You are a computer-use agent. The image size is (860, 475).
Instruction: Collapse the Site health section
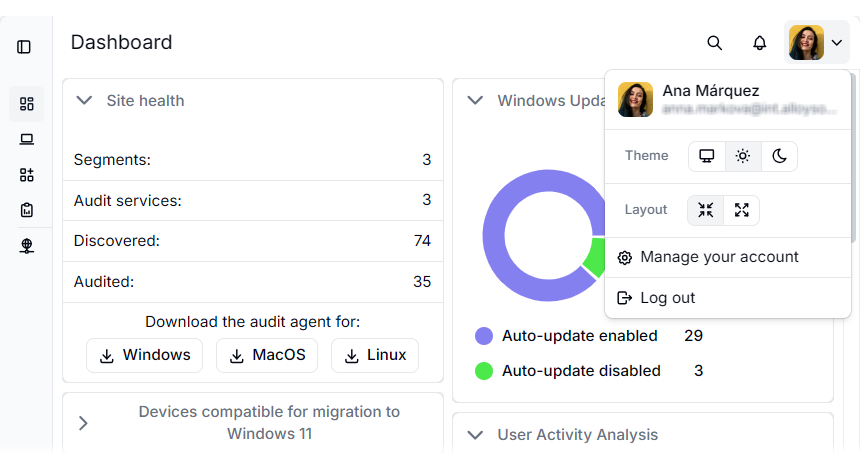tap(84, 101)
